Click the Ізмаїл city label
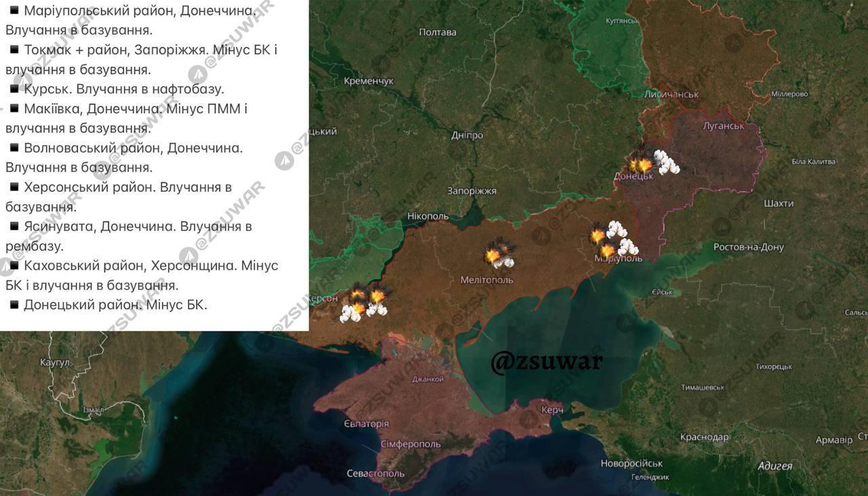The image size is (868, 496). [x=92, y=410]
